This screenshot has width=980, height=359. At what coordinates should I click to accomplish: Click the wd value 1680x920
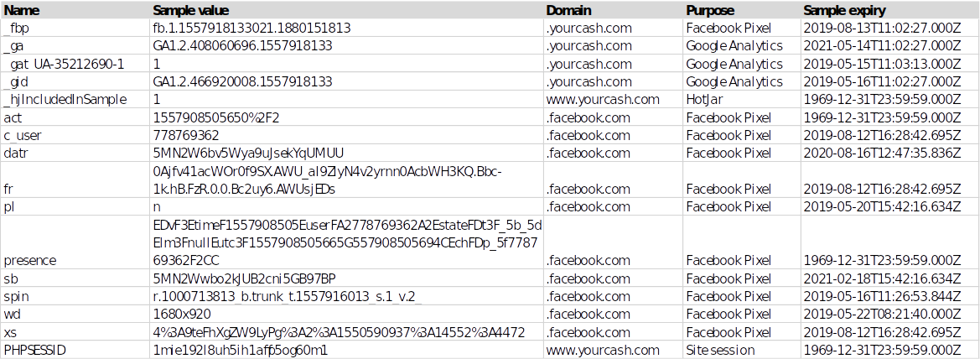[182, 314]
